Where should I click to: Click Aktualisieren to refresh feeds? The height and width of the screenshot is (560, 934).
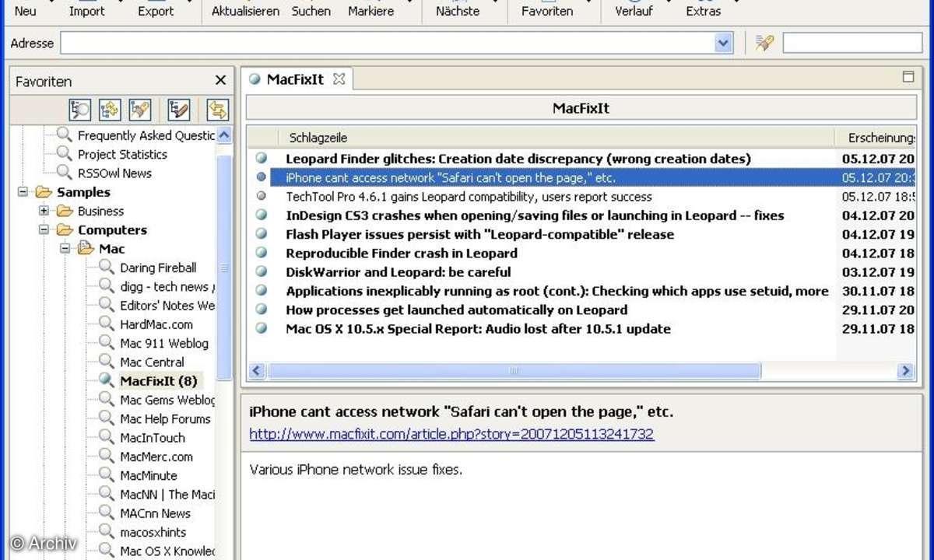pyautogui.click(x=245, y=10)
